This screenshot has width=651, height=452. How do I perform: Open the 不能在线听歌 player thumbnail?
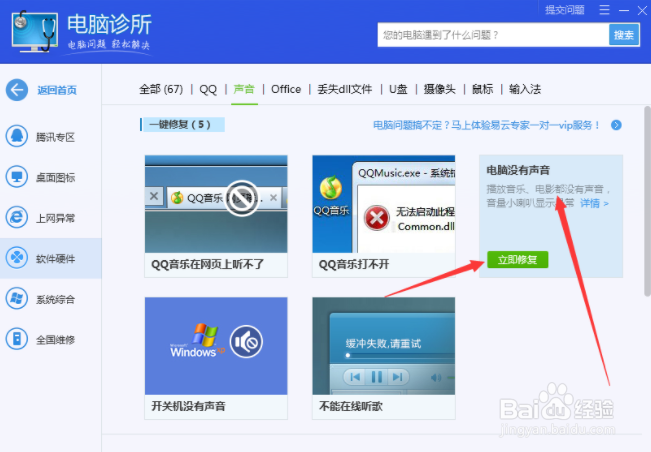(384, 346)
